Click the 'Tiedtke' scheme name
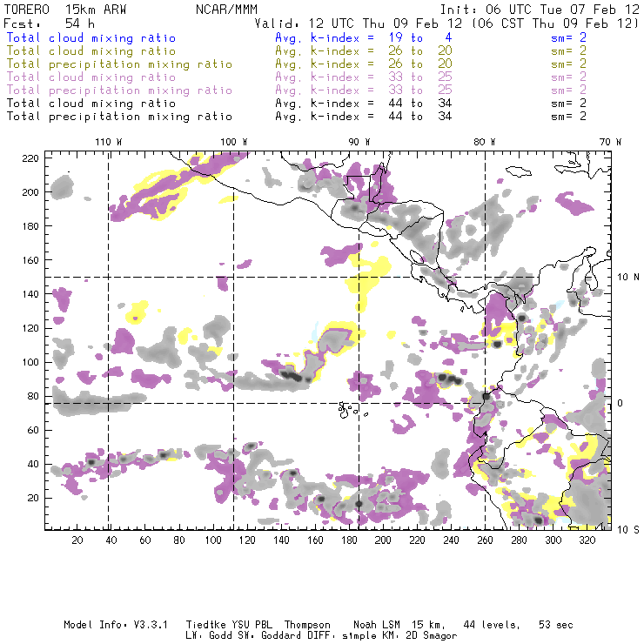Viewport: 644px width, 644px height. point(206,625)
